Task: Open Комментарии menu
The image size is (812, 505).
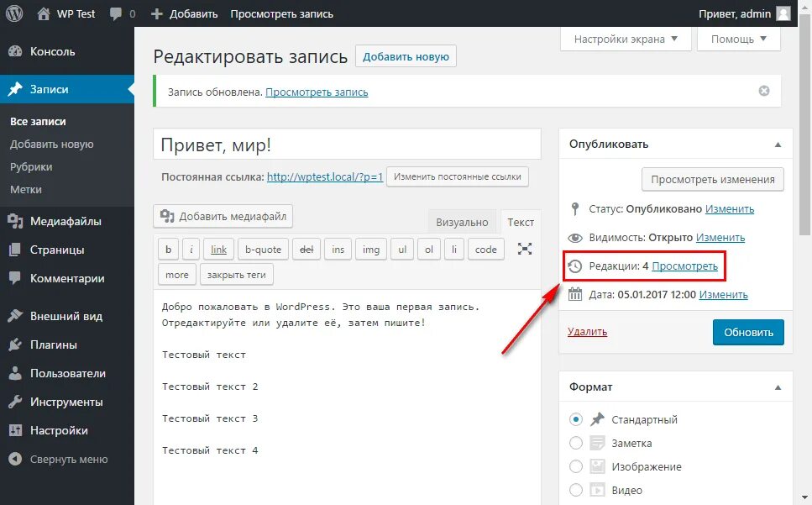Action: point(67,278)
